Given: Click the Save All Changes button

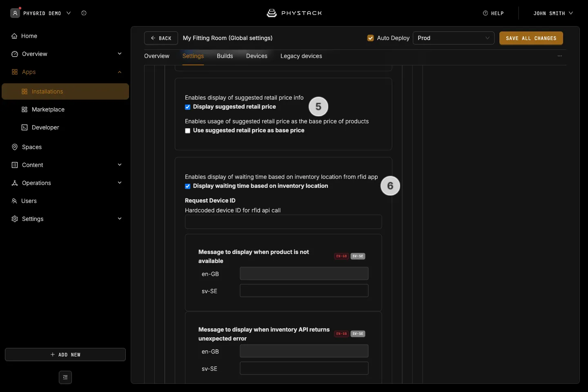Looking at the screenshot, I should click(x=531, y=38).
